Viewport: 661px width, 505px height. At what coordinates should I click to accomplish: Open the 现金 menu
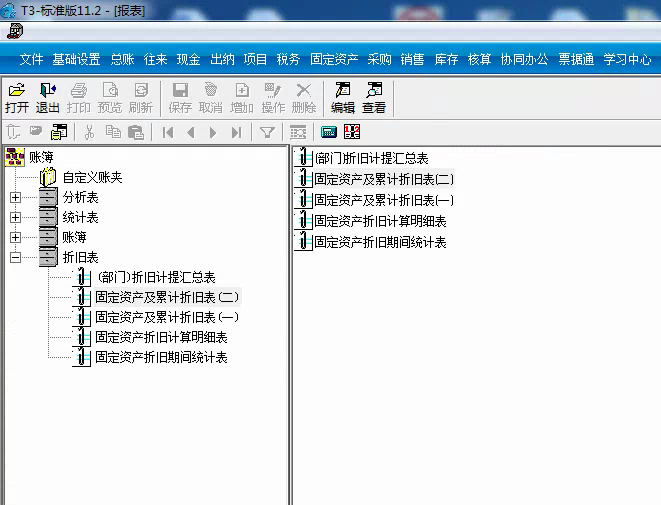click(x=188, y=59)
